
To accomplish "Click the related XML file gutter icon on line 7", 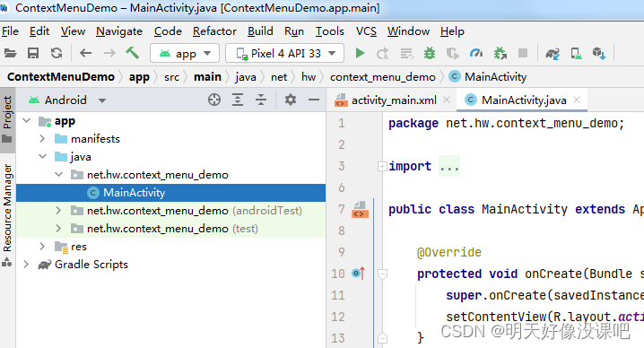I will (360, 210).
